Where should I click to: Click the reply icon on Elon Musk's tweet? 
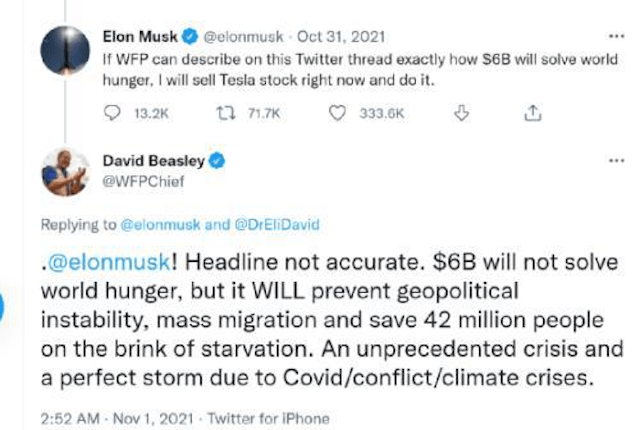pos(112,114)
